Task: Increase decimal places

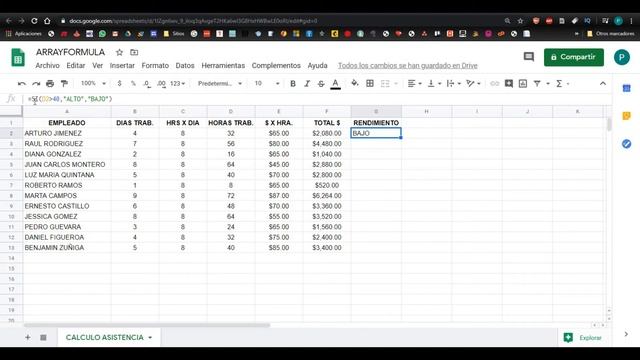Action: tap(161, 83)
